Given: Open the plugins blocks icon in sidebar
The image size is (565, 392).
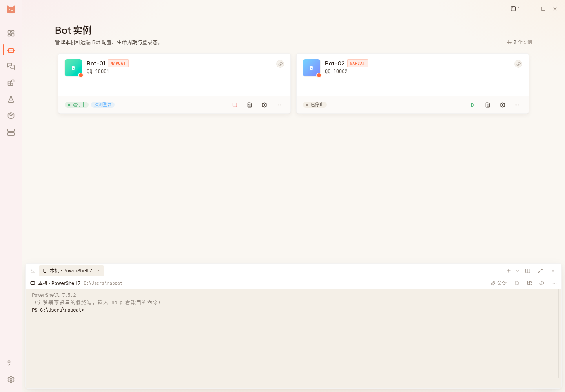Looking at the screenshot, I should (11, 83).
